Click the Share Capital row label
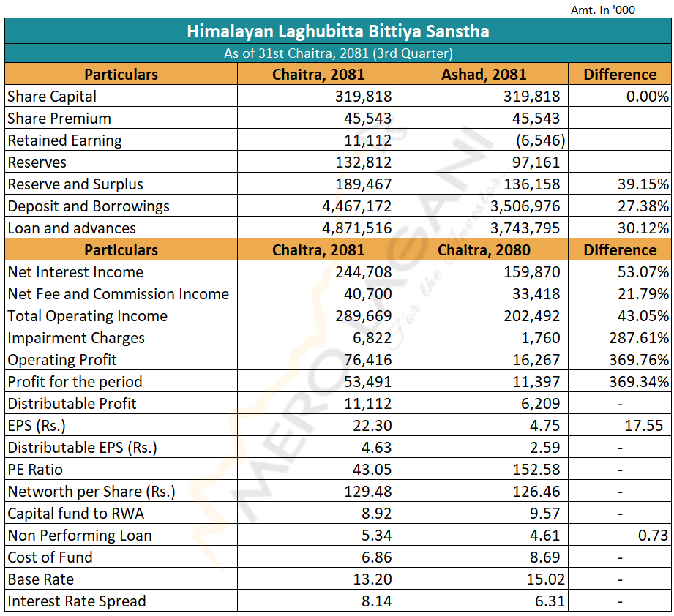This screenshot has height=616, width=674. pyautogui.click(x=52, y=97)
